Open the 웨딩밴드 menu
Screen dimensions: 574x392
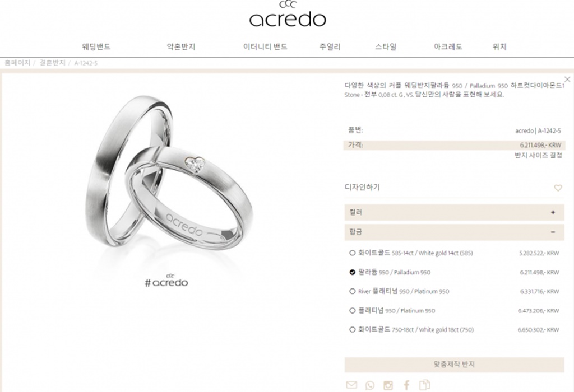tap(96, 47)
